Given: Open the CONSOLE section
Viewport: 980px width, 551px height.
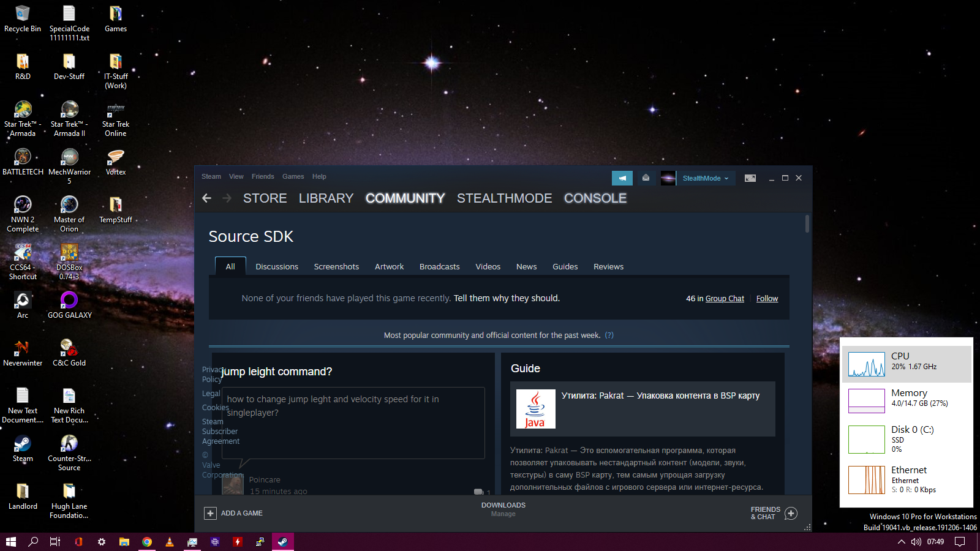Looking at the screenshot, I should tap(595, 198).
